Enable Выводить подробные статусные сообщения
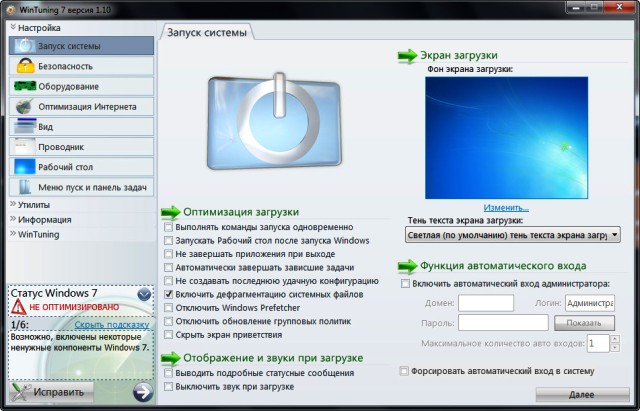This screenshot has height=411, width=640. click(x=169, y=373)
